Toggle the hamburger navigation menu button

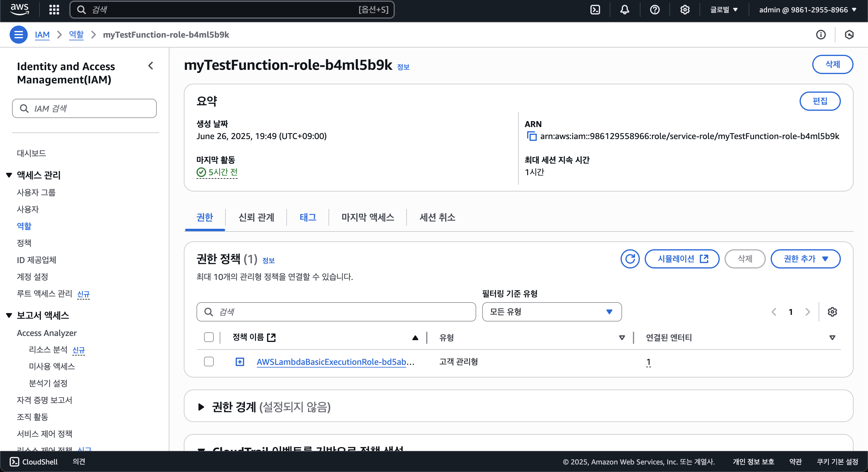pyautogui.click(x=18, y=35)
